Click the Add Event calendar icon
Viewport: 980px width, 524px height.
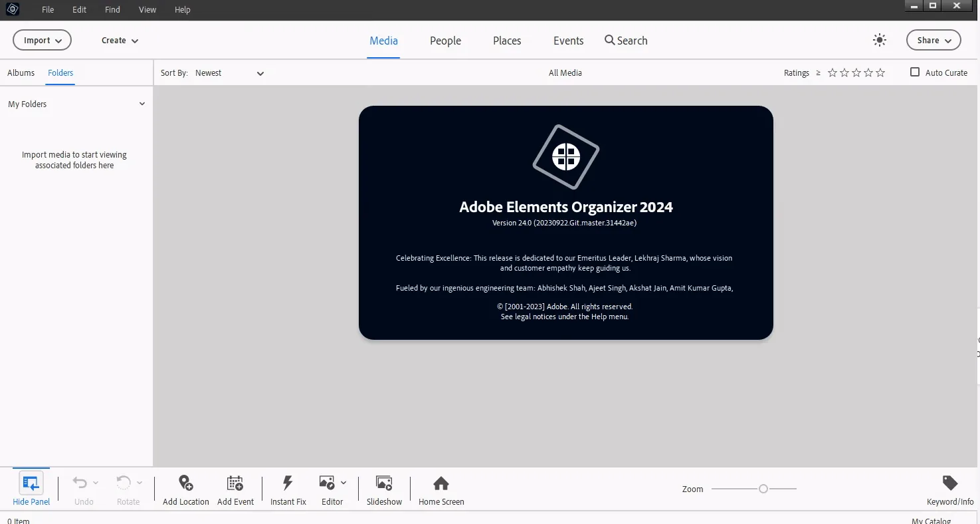coord(235,483)
